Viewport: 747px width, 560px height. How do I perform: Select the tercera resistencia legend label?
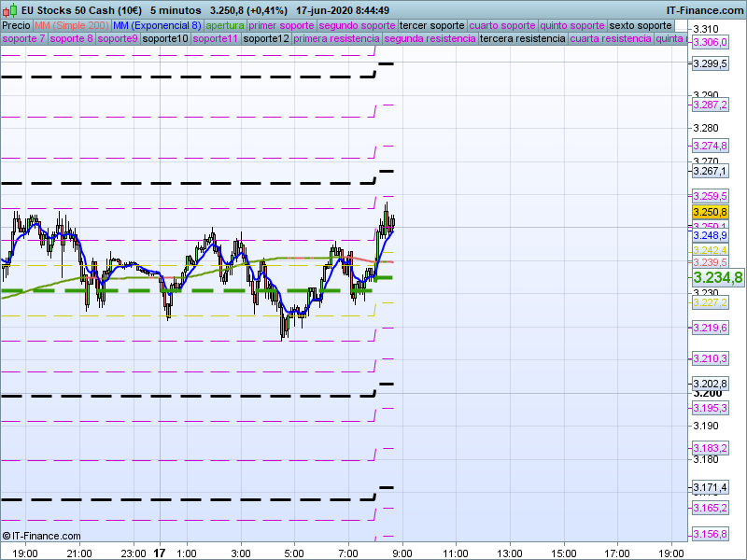522,39
